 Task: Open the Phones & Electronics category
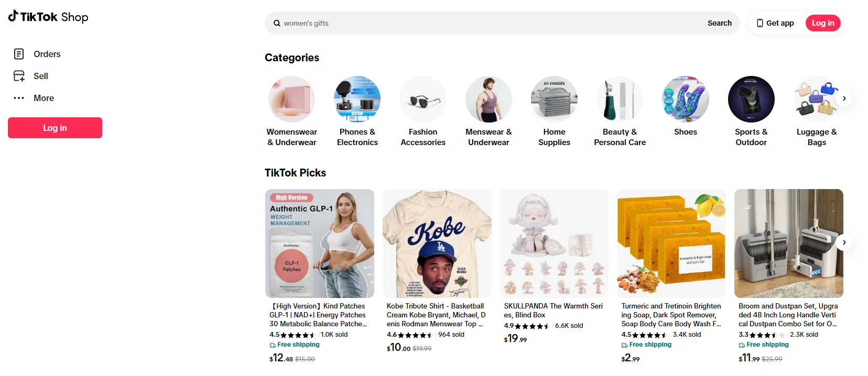click(357, 99)
